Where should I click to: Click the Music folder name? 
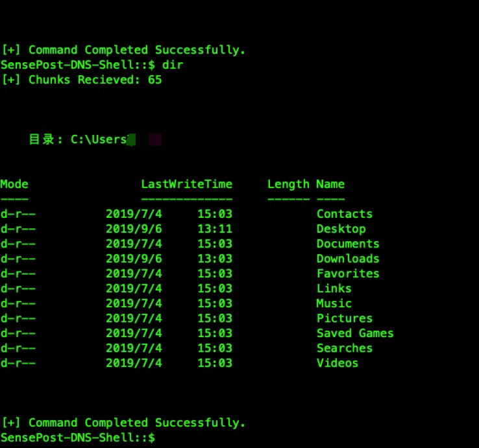coord(334,303)
